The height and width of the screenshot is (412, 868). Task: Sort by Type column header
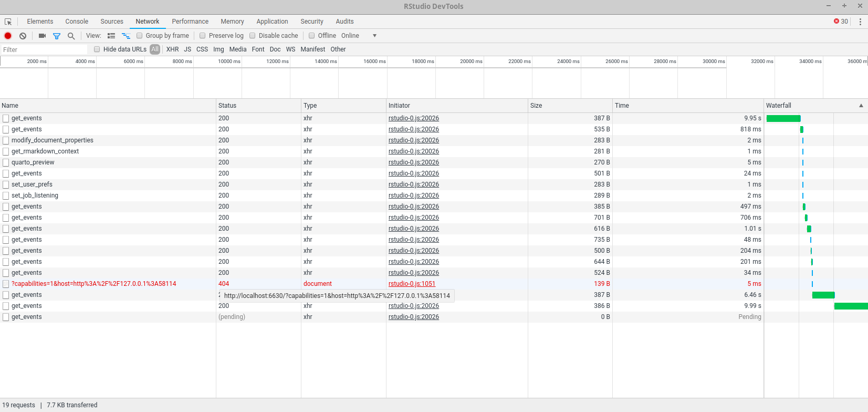343,106
